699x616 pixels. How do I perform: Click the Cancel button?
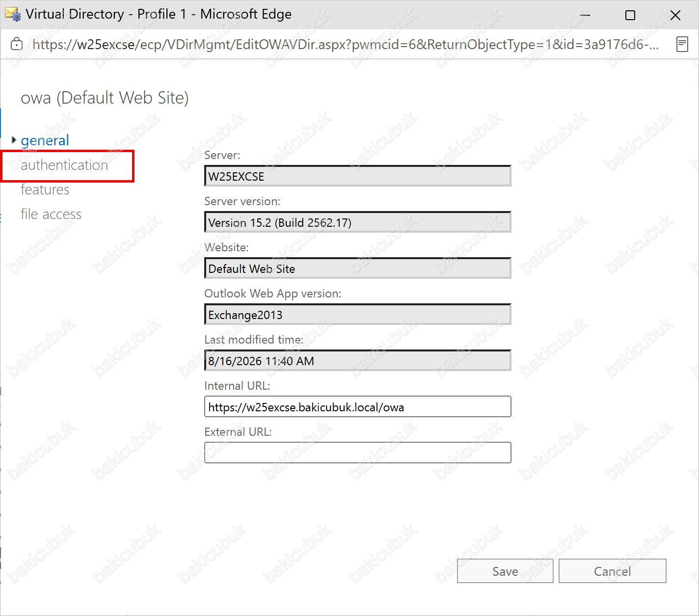[x=612, y=571]
